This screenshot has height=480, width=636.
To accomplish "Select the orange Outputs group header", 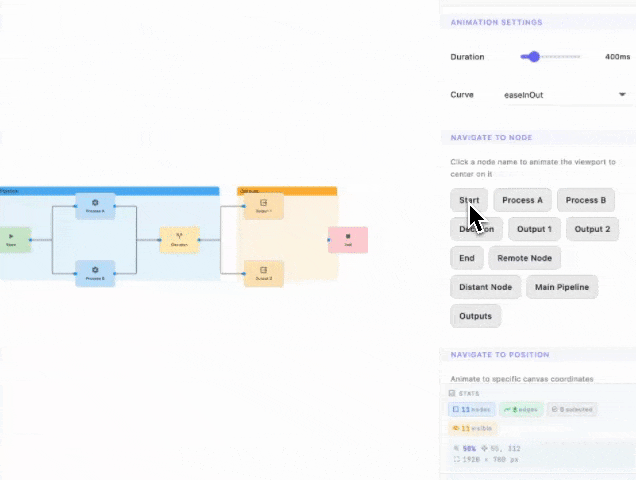I will [x=286, y=190].
